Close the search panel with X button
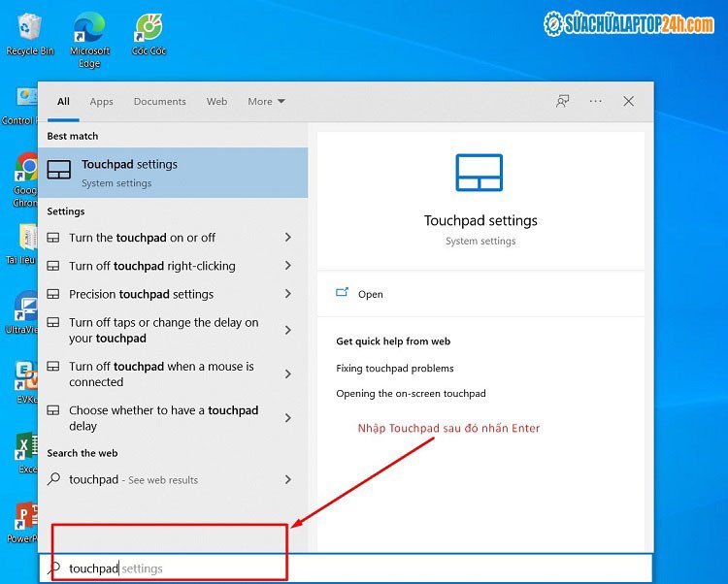The height and width of the screenshot is (584, 728). tap(628, 101)
